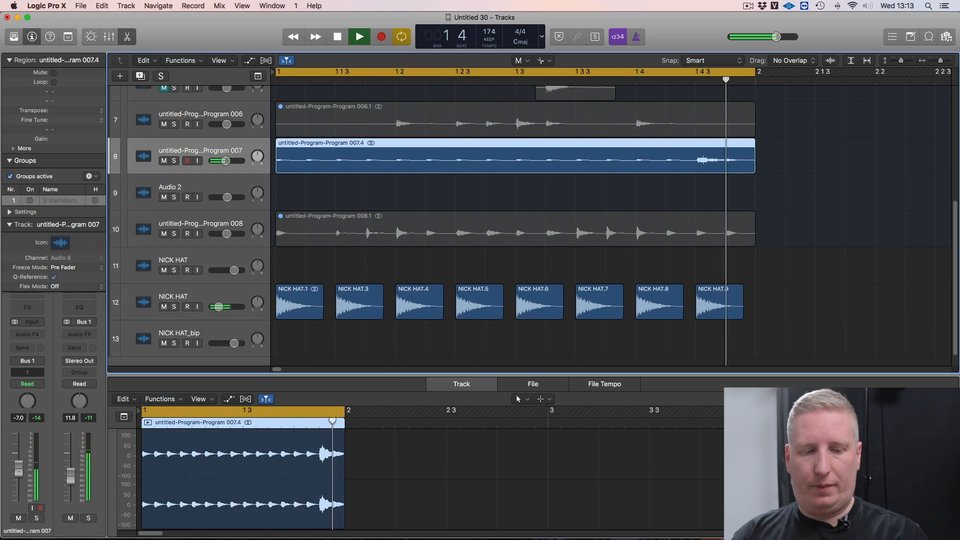Image resolution: width=960 pixels, height=540 pixels.
Task: Open the tracks area View menu
Action: 222,61
